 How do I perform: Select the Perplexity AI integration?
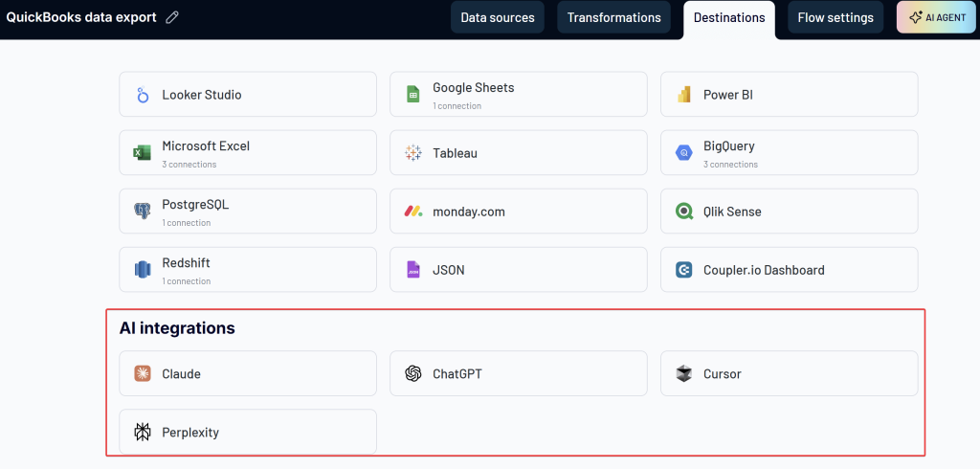pos(247,432)
